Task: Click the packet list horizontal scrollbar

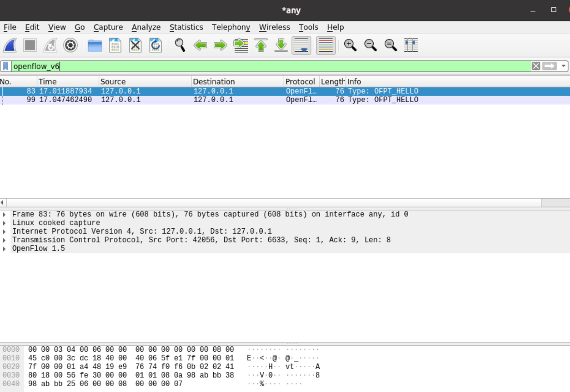Action: coord(274,202)
